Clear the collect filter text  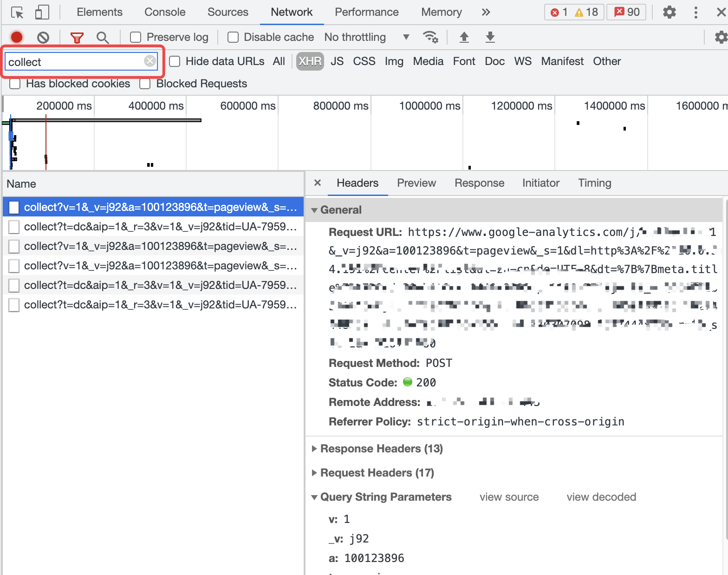149,61
